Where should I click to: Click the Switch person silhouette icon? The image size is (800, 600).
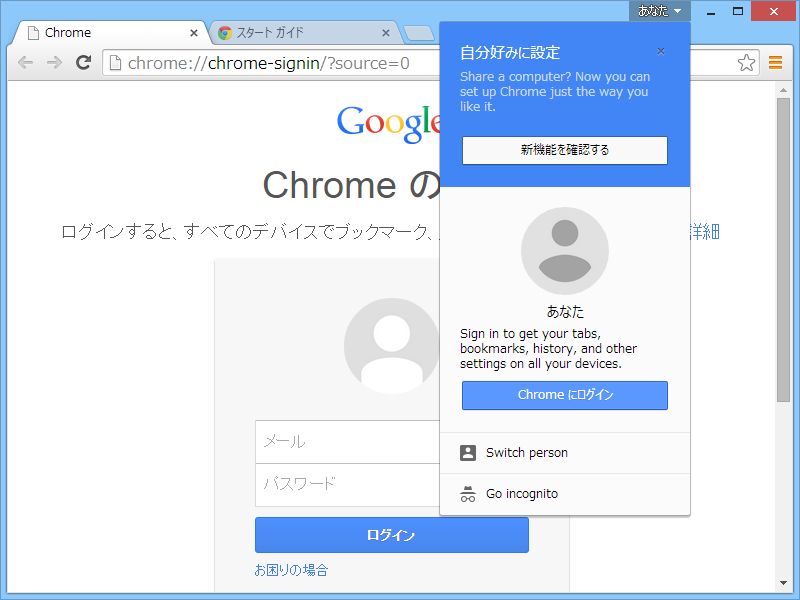(x=469, y=452)
